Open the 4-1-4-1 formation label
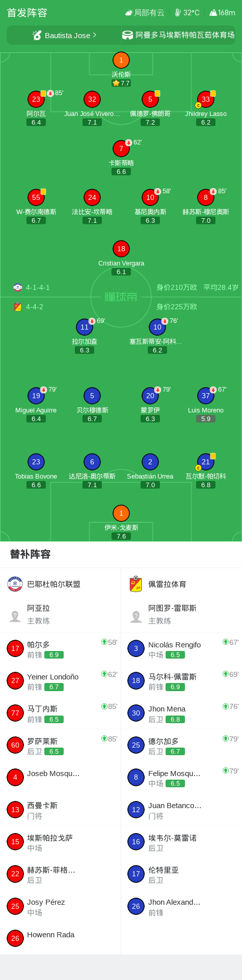This screenshot has width=242, height=980. pos(38,287)
